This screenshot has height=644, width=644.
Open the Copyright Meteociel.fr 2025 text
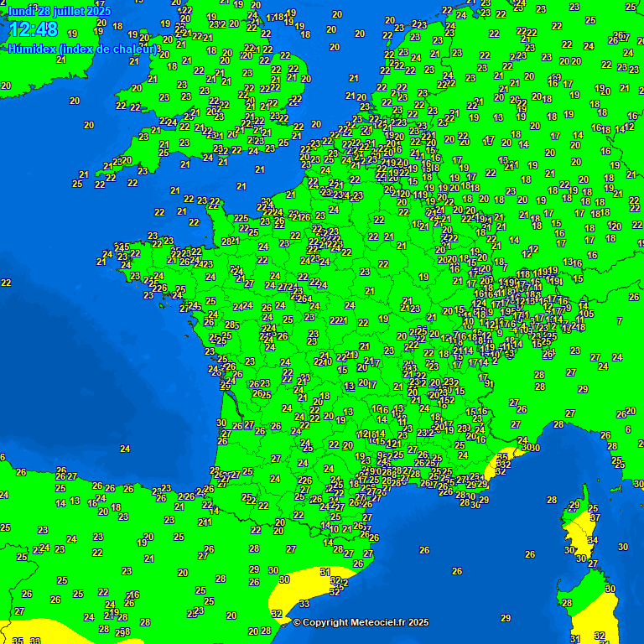coord(361,622)
